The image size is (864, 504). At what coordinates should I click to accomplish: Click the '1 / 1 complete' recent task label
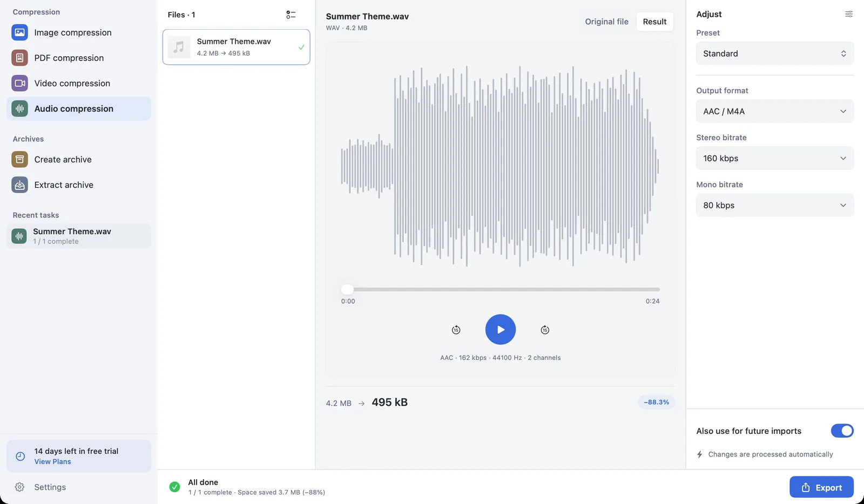[x=56, y=241]
